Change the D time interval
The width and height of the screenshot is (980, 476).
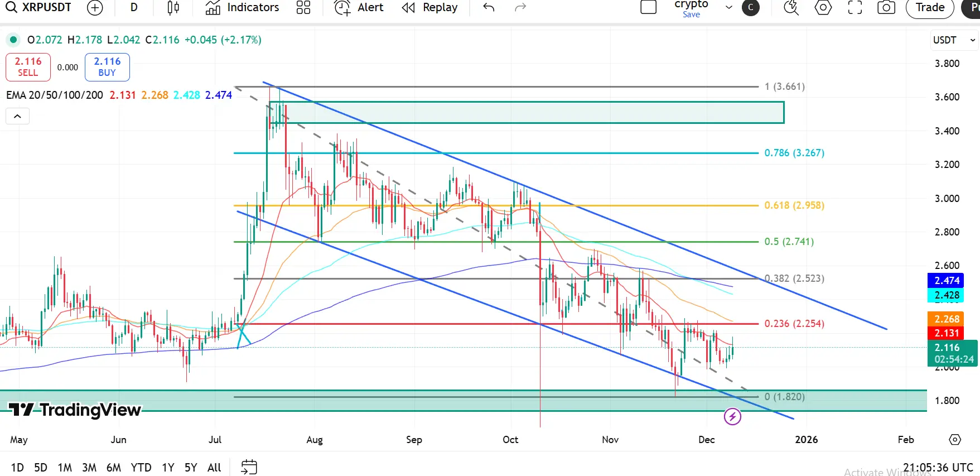coord(134,7)
